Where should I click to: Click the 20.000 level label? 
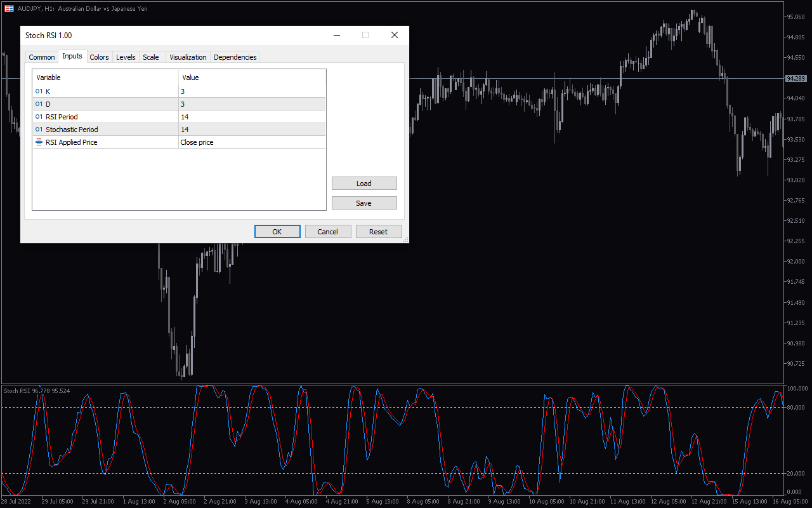[795, 474]
